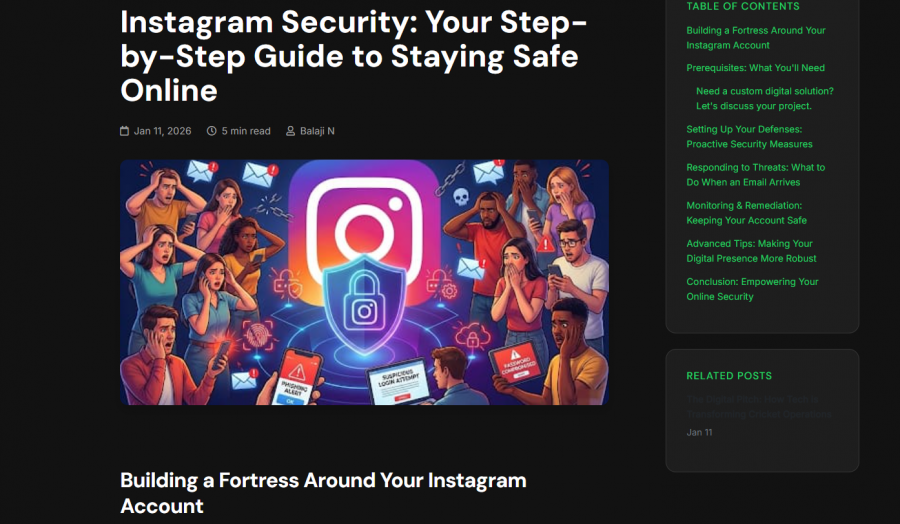The width and height of the screenshot is (900, 524).
Task: Click the Jan 11, 2026 publish date
Action: 162,131
